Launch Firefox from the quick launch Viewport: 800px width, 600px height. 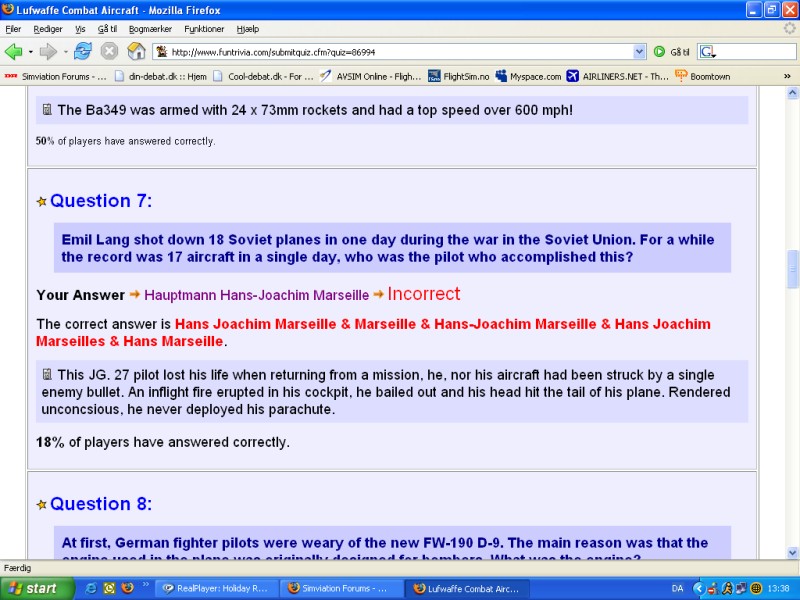128,588
